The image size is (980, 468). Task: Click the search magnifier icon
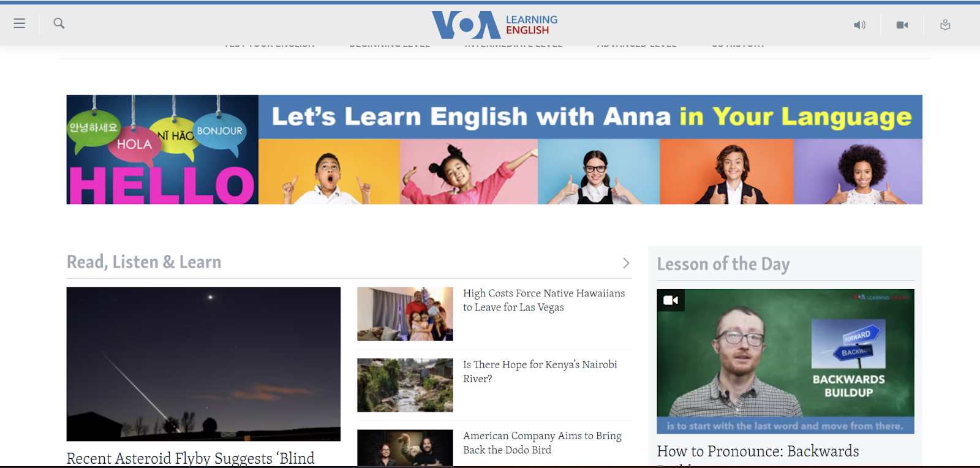click(x=59, y=23)
